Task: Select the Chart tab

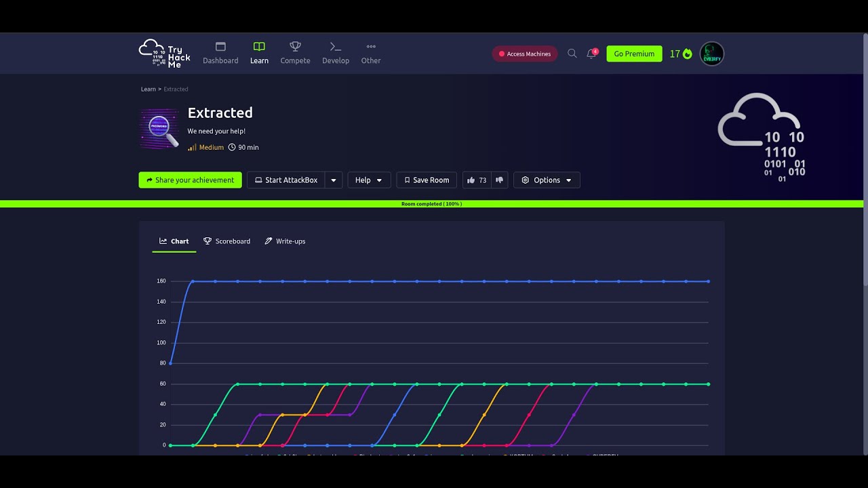Action: (174, 241)
